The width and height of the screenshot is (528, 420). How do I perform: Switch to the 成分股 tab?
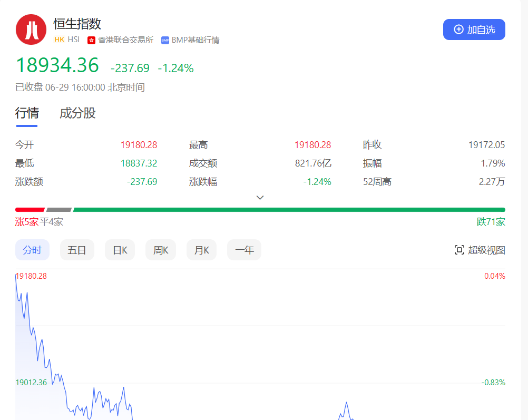78,113
